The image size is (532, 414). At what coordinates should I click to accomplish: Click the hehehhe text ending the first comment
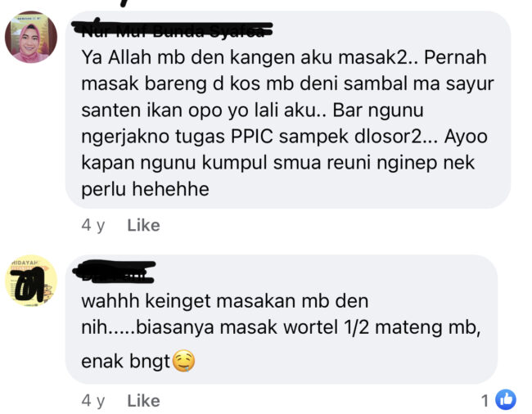[x=171, y=188]
